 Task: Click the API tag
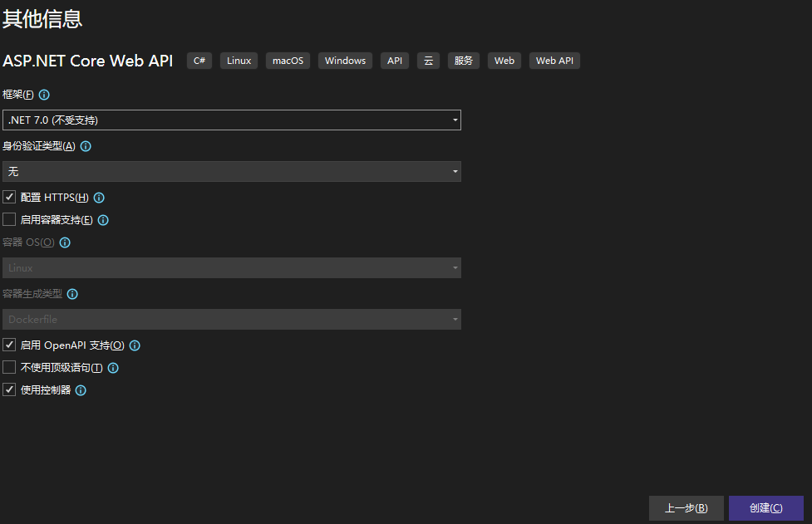(x=395, y=61)
